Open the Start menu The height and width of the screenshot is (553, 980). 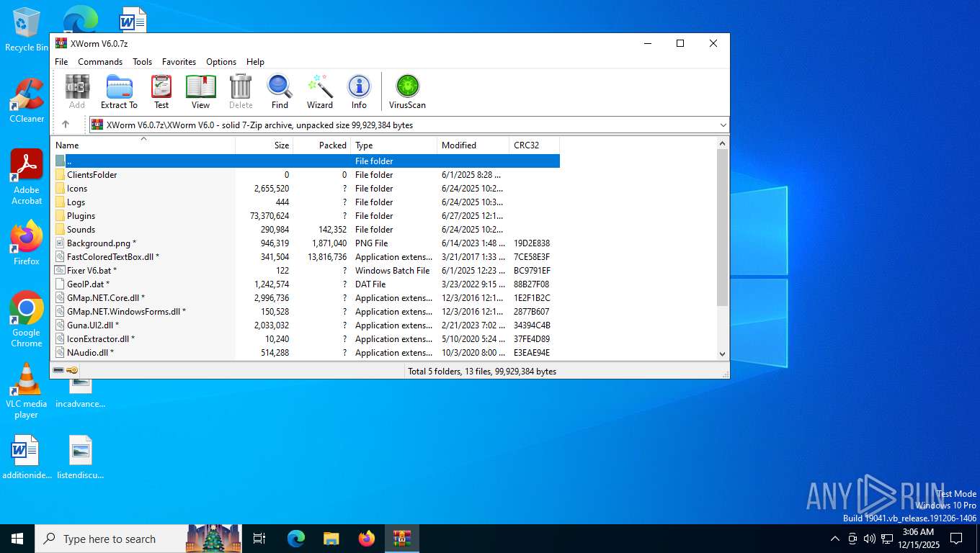pyautogui.click(x=17, y=539)
